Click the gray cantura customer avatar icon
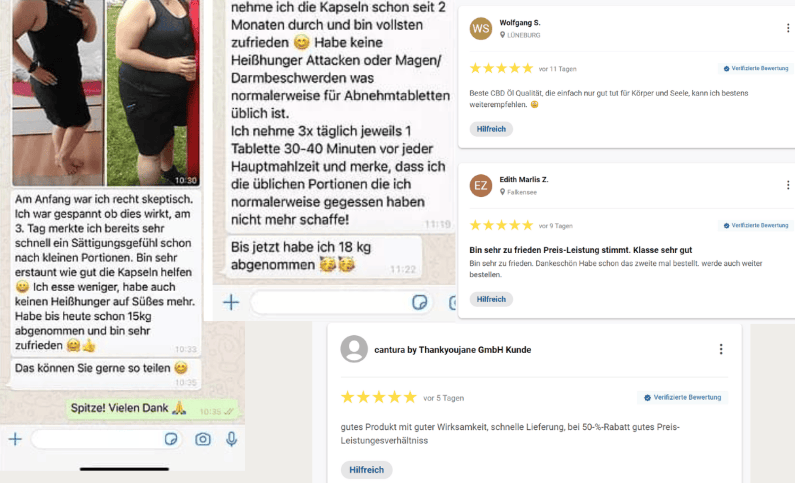 click(354, 349)
